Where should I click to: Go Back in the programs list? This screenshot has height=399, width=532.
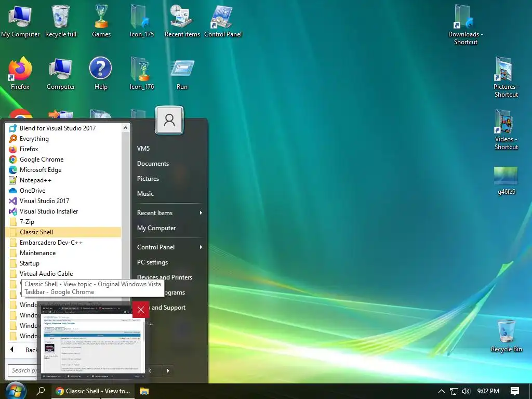tap(24, 350)
